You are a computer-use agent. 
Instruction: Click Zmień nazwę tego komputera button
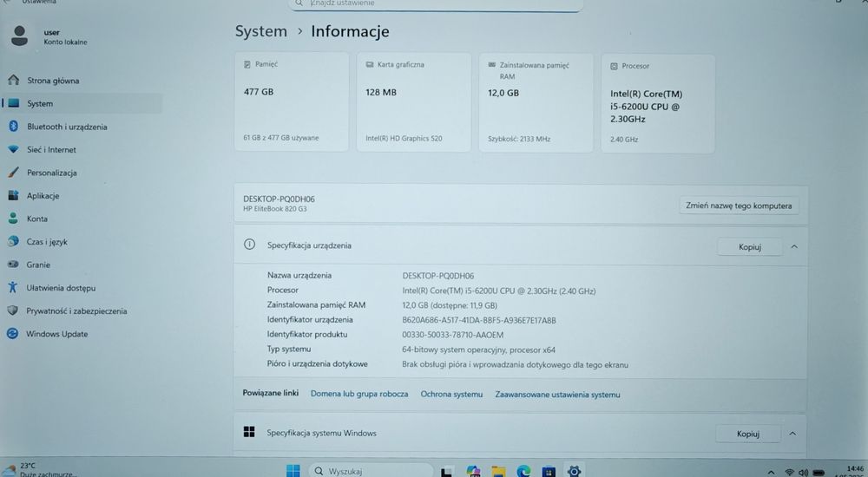coord(739,206)
